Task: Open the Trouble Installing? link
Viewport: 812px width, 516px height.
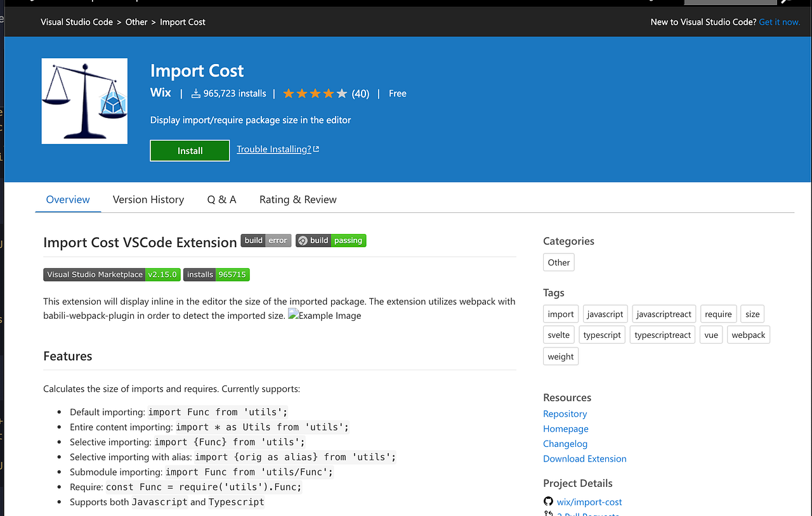Action: point(274,150)
